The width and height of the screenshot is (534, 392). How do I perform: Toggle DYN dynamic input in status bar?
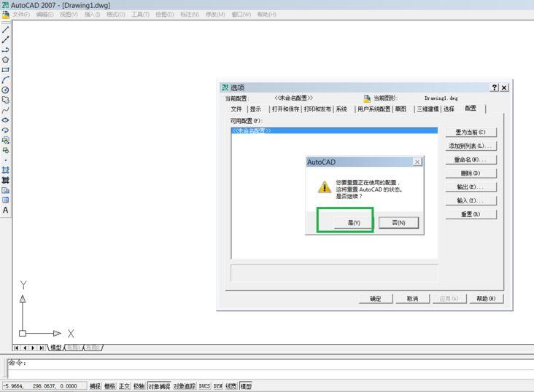click(218, 386)
